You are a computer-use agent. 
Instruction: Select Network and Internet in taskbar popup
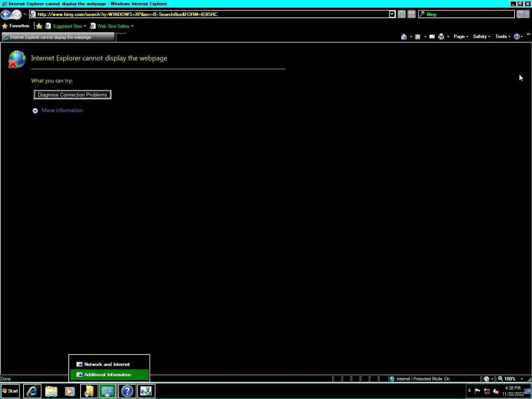109,364
